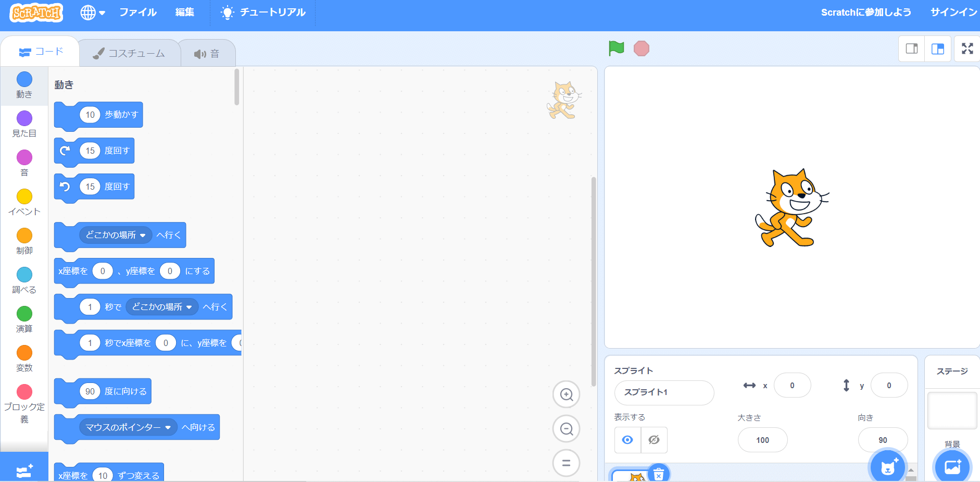Edit the sprite x position field
Image resolution: width=980 pixels, height=482 pixels.
pyautogui.click(x=792, y=386)
